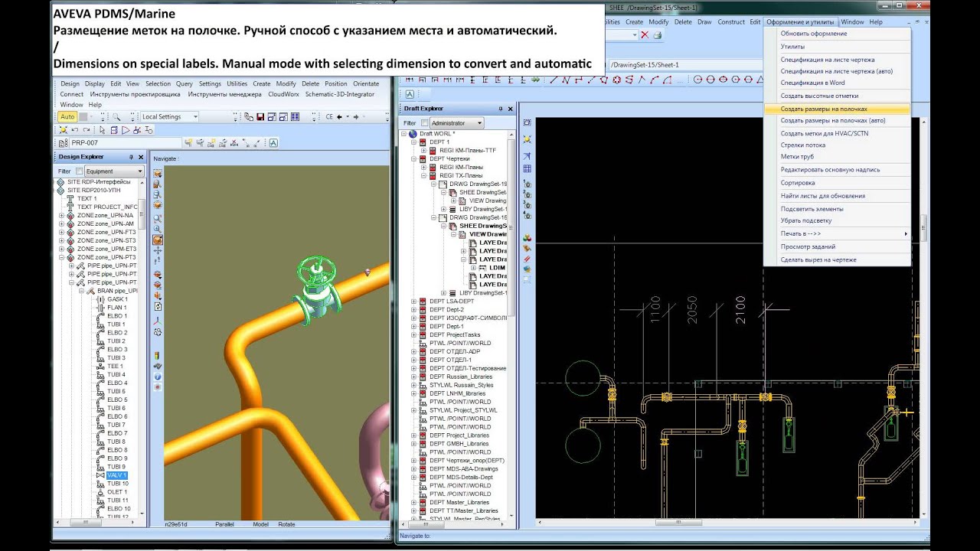980x551 pixels.
Task: Select the pointer cursor tool in Design toolbar
Action: click(102, 130)
